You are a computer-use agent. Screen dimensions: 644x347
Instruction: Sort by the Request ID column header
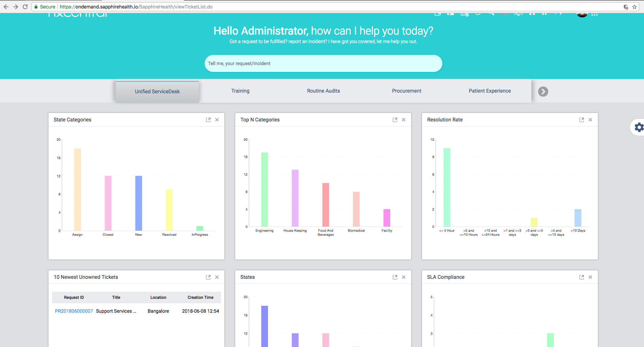(x=74, y=297)
